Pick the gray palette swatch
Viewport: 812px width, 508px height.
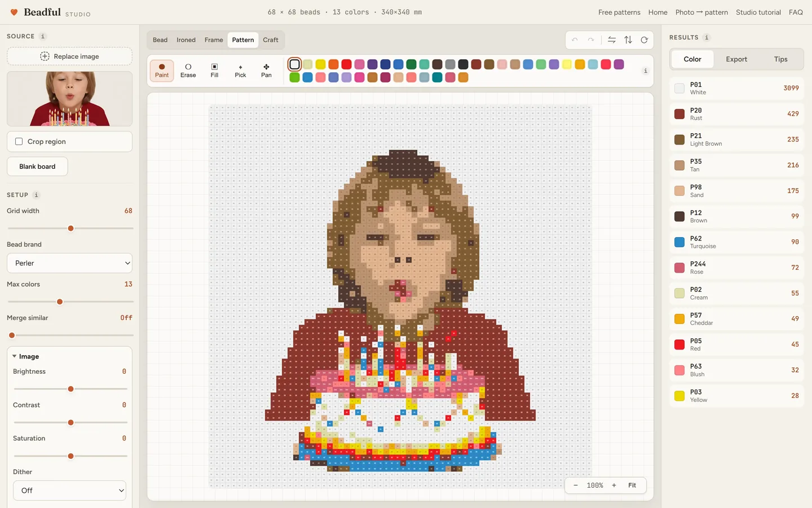point(450,64)
